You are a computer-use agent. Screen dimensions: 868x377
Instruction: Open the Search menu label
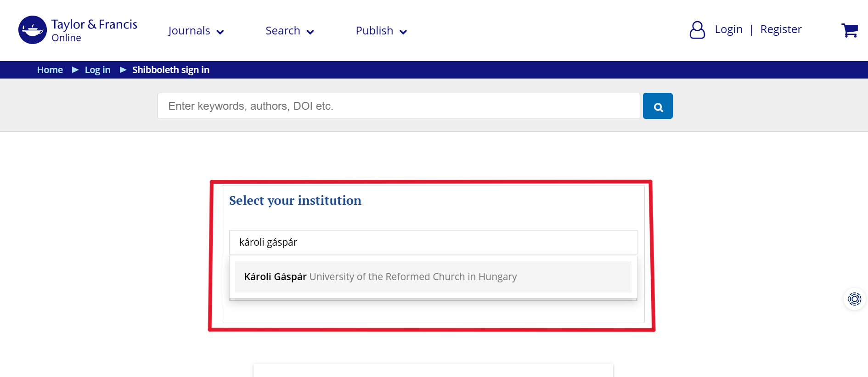click(282, 31)
